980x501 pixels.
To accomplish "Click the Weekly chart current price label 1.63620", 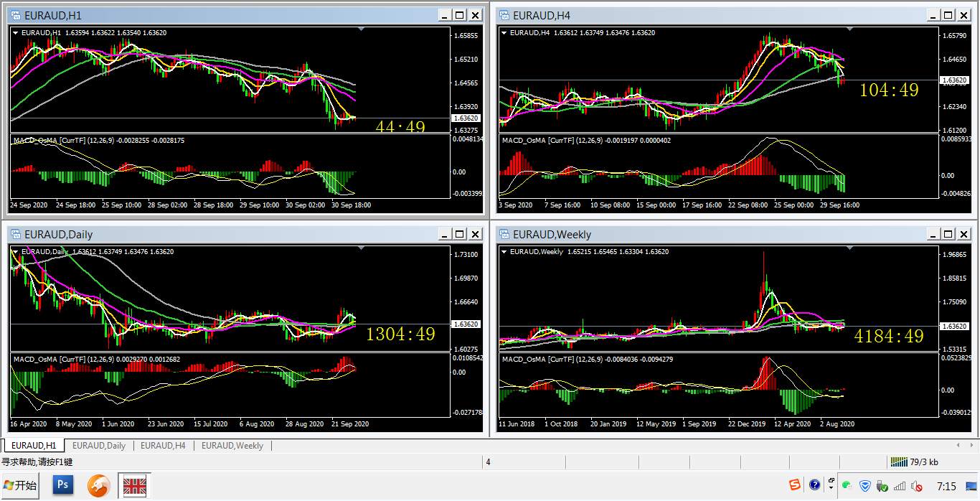I will (x=954, y=326).
